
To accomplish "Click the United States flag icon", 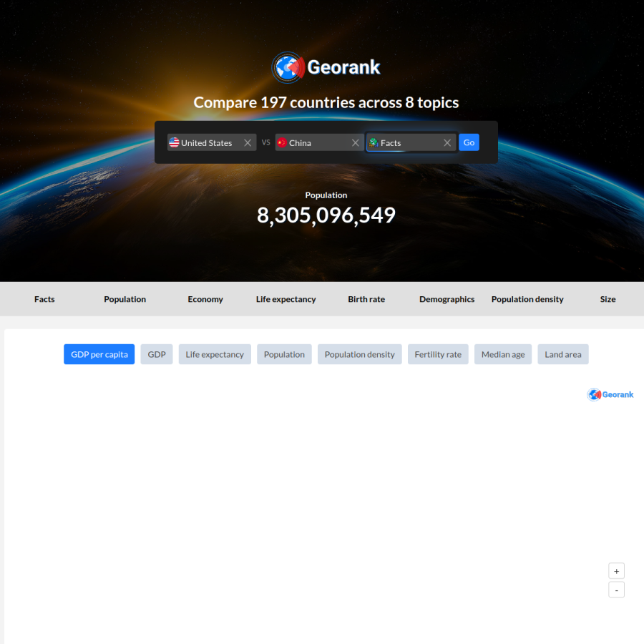I will 174,142.
